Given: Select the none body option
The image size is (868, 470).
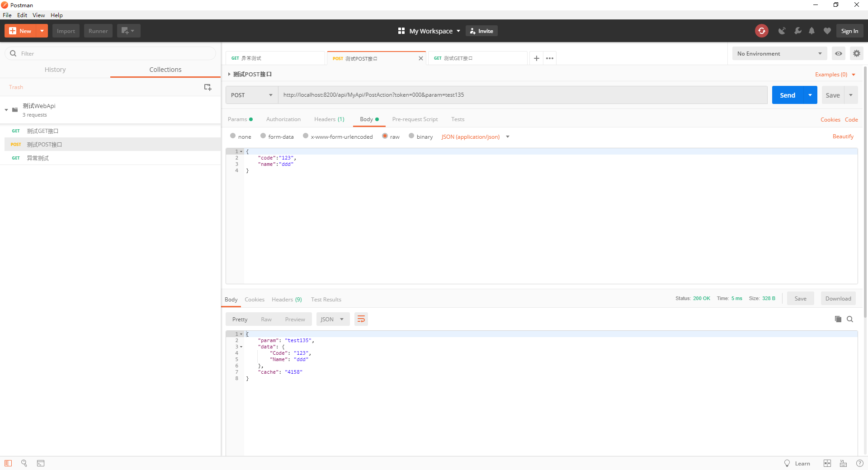Looking at the screenshot, I should pyautogui.click(x=233, y=136).
